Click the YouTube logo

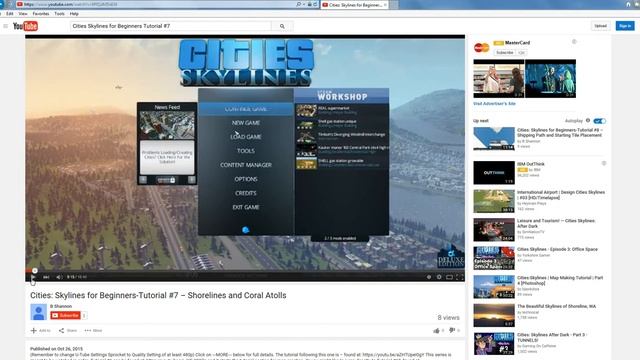click(x=25, y=26)
